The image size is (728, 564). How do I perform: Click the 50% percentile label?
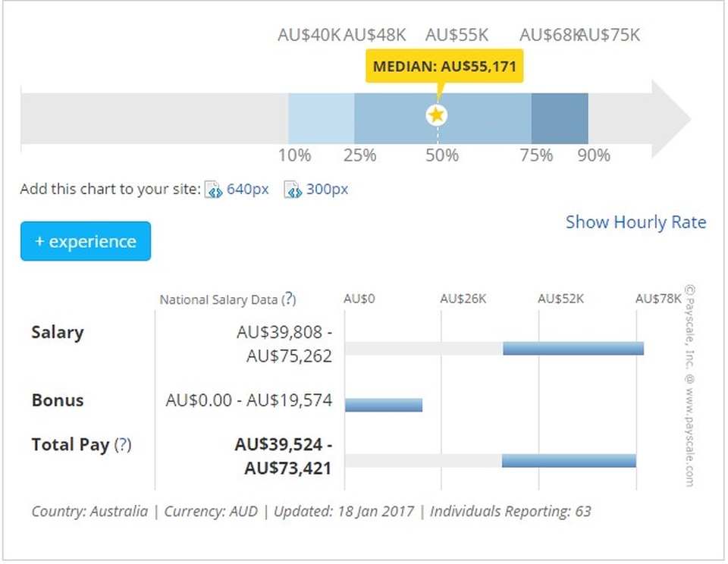442,155
